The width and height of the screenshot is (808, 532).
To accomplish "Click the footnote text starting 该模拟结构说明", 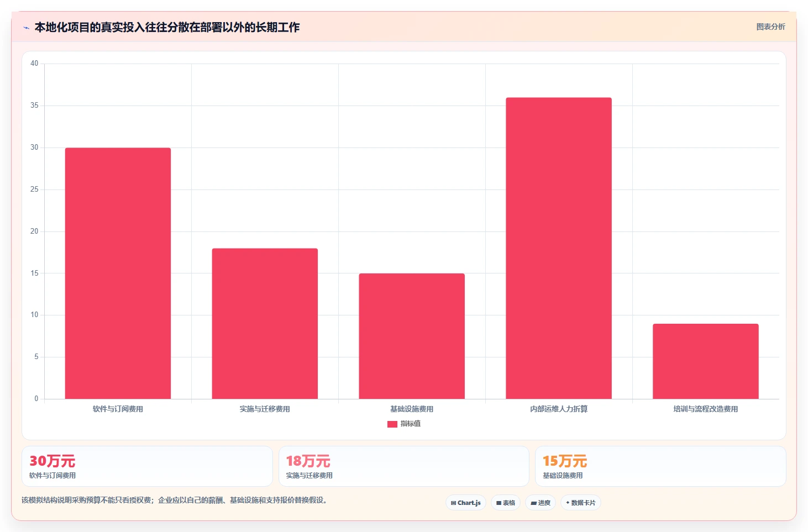I will pos(176,500).
